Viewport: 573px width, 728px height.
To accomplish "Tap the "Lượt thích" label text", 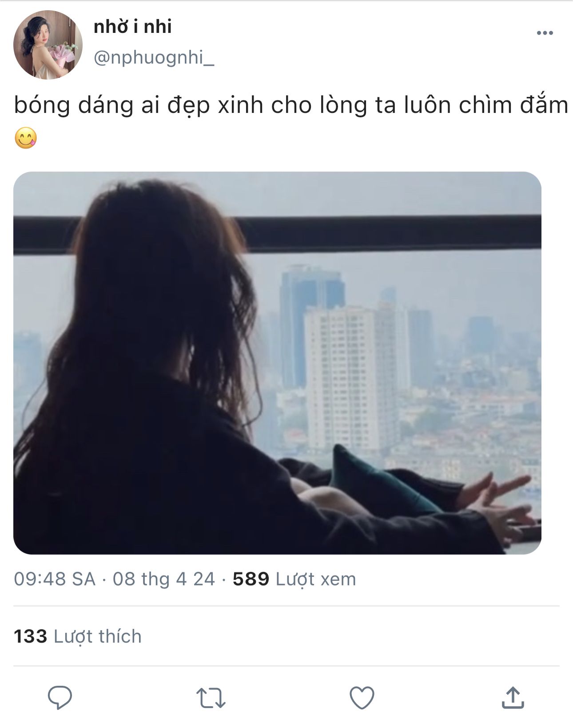I will click(98, 636).
